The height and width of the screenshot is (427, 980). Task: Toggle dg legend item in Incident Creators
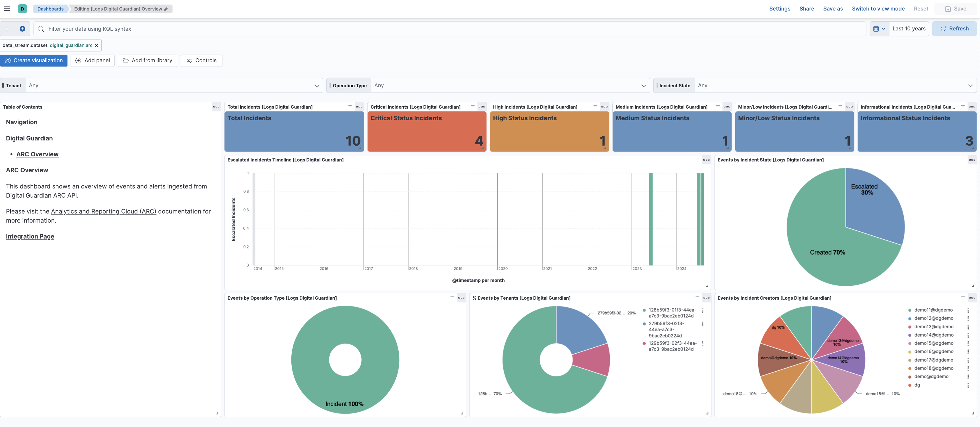pos(917,385)
